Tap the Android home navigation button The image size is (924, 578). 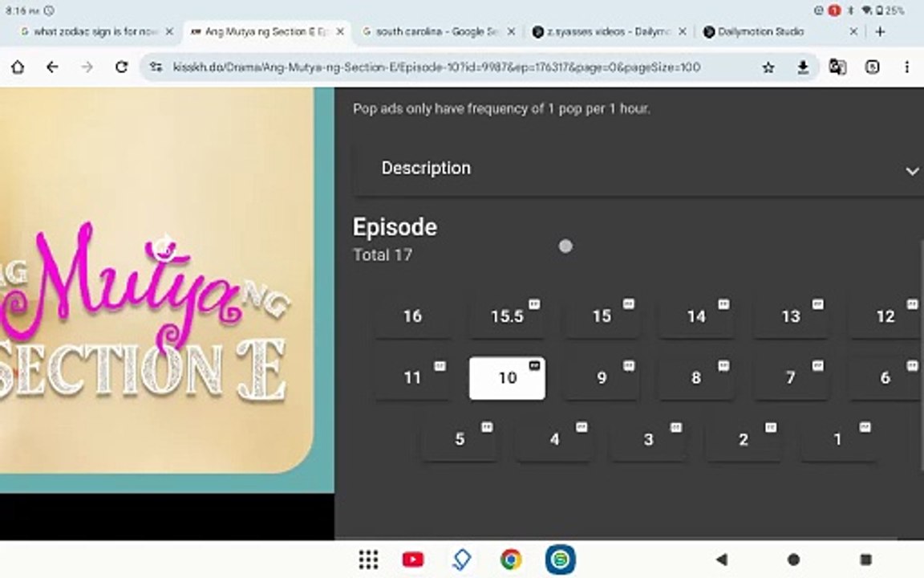click(794, 559)
